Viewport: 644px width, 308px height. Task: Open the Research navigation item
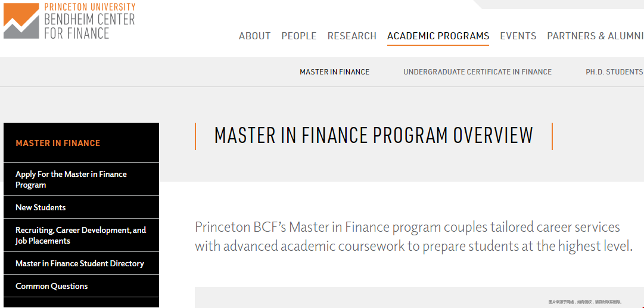click(352, 36)
